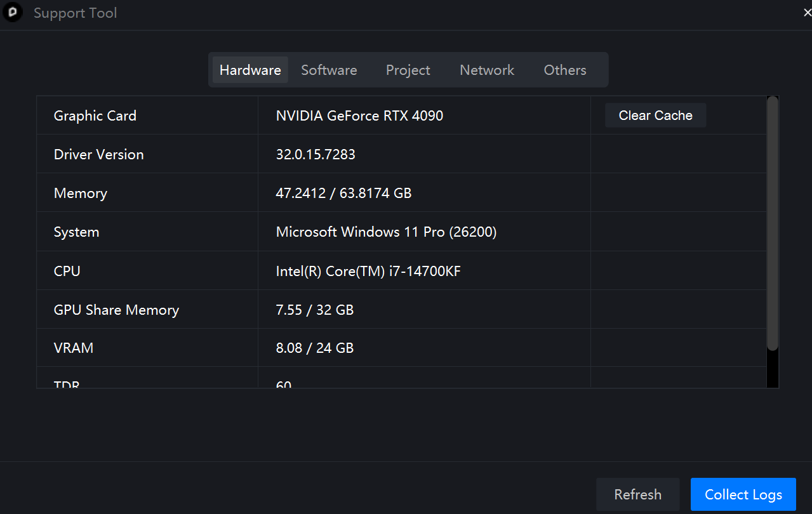Show the Others tab

[564, 70]
